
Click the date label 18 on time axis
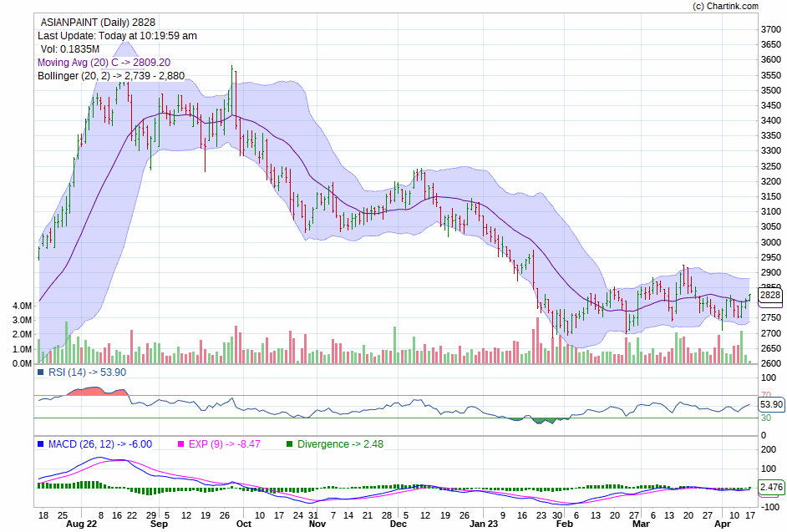click(x=43, y=515)
